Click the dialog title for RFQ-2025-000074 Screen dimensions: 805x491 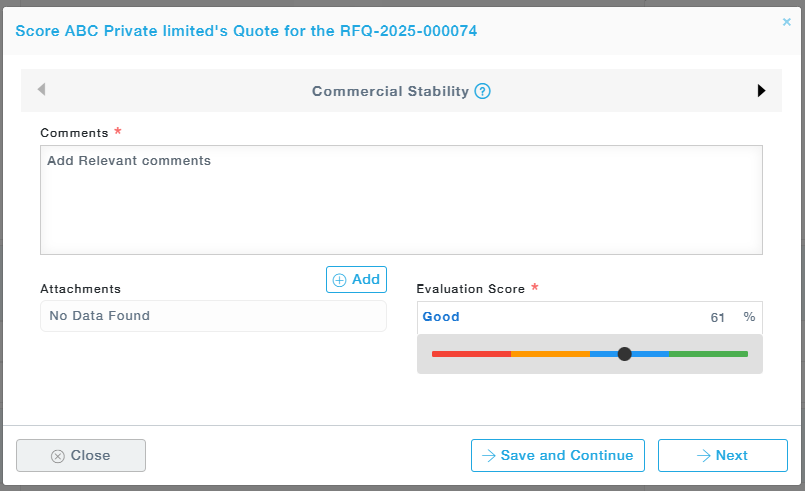click(246, 31)
